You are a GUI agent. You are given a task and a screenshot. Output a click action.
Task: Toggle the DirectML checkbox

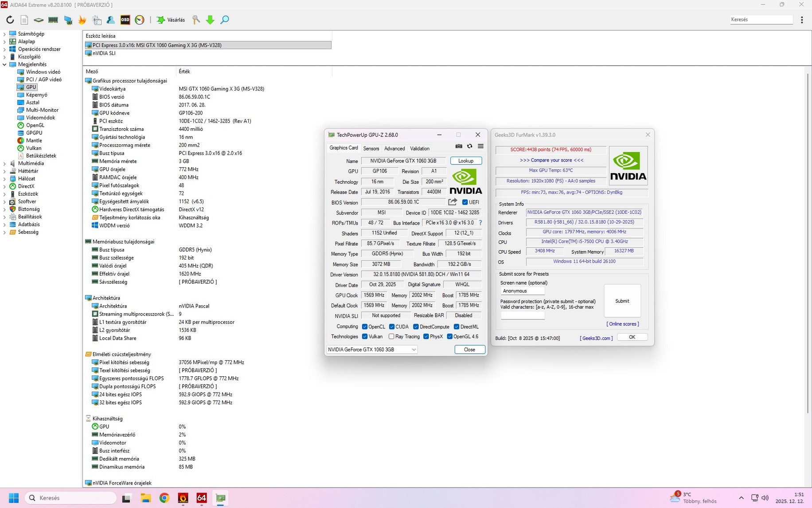(x=457, y=327)
